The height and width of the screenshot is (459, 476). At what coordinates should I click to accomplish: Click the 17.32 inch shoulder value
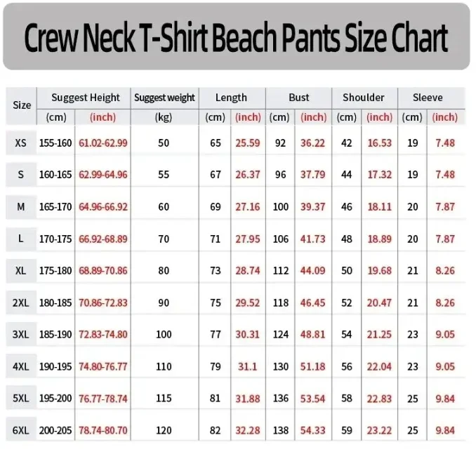(379, 175)
